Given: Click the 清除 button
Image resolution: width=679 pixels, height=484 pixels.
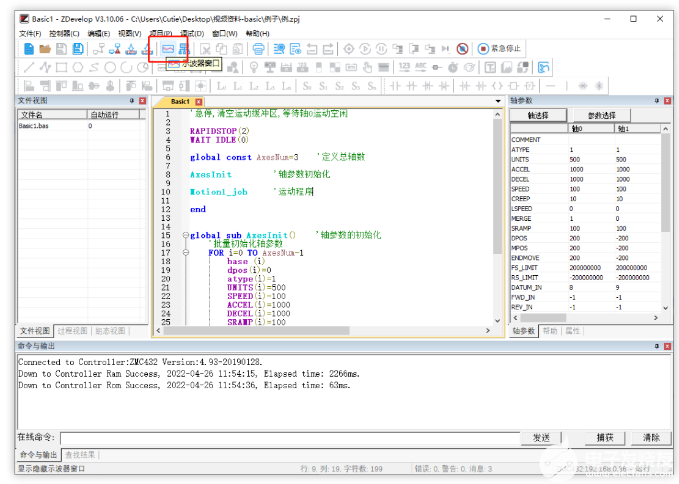Looking at the screenshot, I should 651,438.
